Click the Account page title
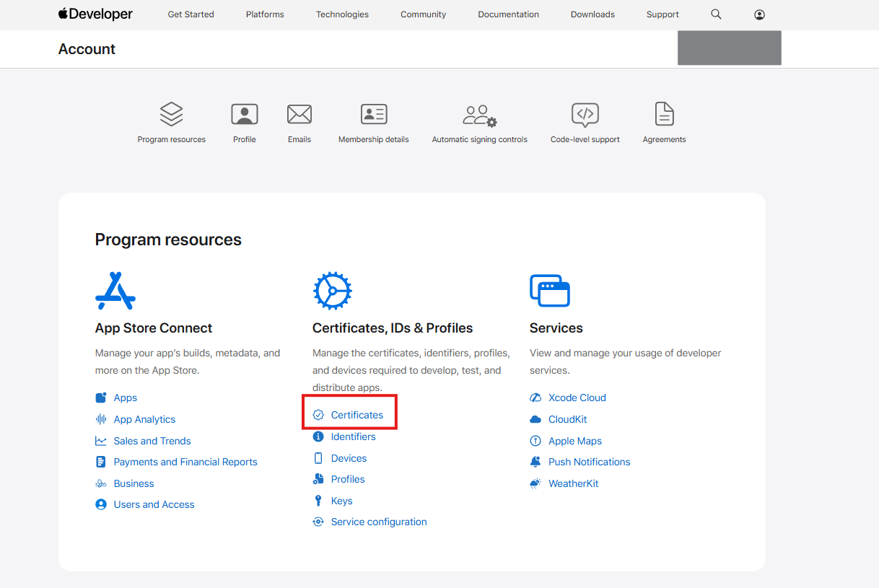 point(87,49)
